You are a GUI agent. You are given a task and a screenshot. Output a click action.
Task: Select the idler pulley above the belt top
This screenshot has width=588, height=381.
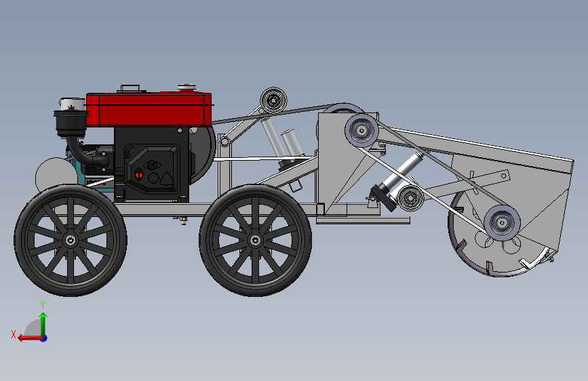(274, 100)
